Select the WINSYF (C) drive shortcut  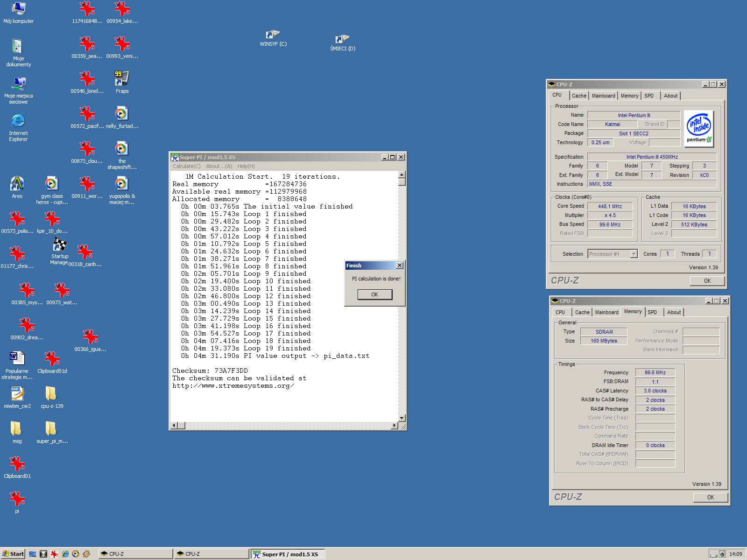pyautogui.click(x=273, y=38)
